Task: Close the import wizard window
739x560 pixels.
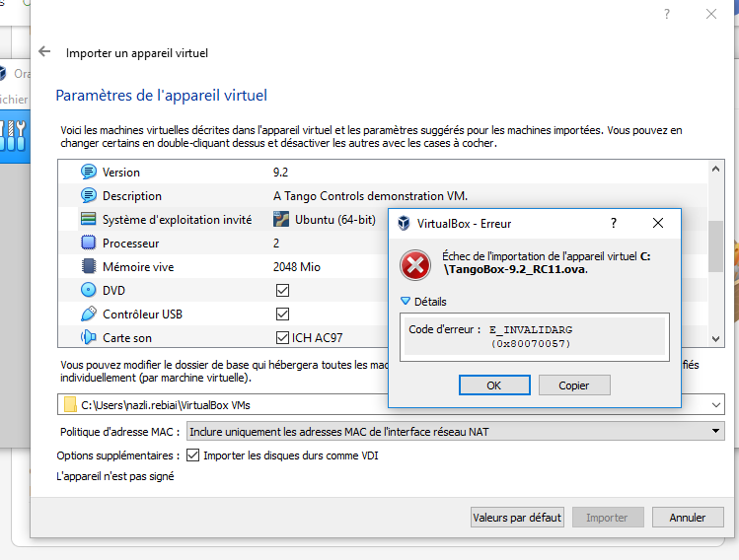Action: [x=711, y=14]
